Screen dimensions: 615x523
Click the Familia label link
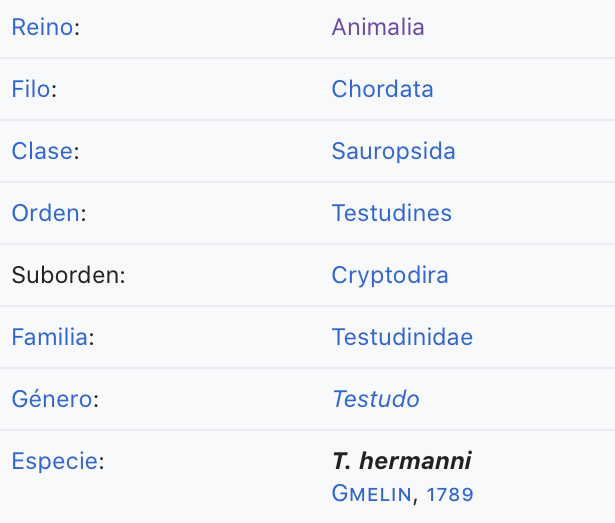[49, 337]
